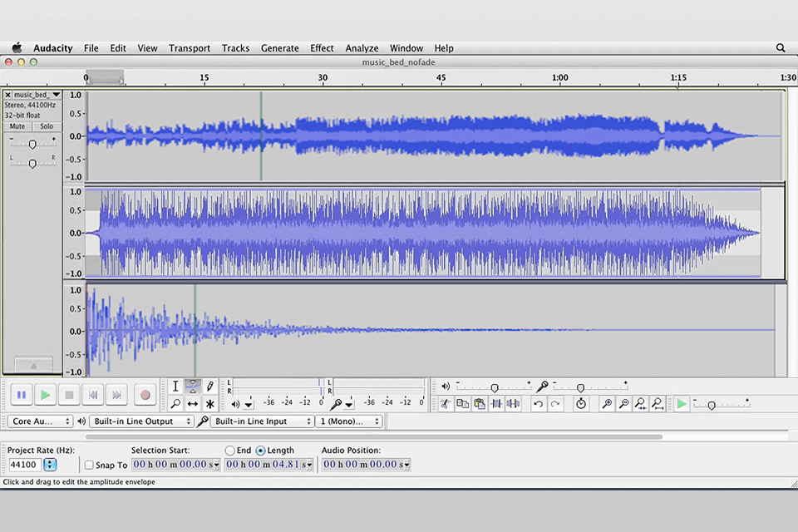Click the Cut scissors icon
The height and width of the screenshot is (532, 798).
[x=446, y=404]
